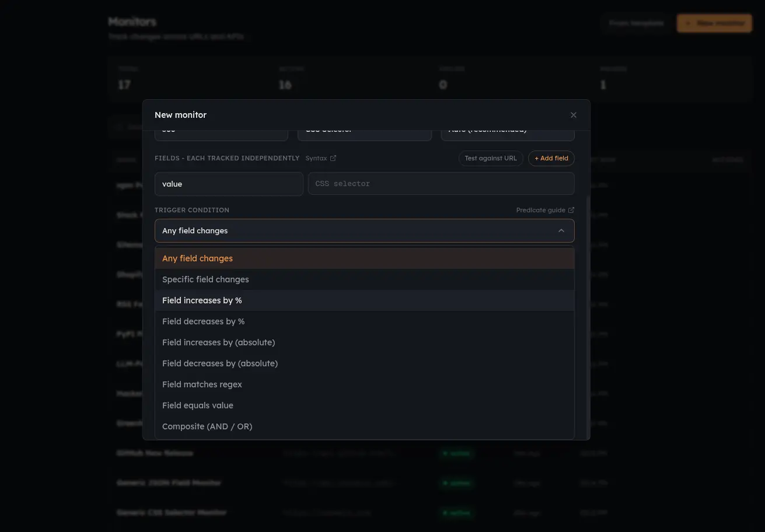Click the New monitor dialog title
This screenshot has height=532, width=765.
[180, 115]
